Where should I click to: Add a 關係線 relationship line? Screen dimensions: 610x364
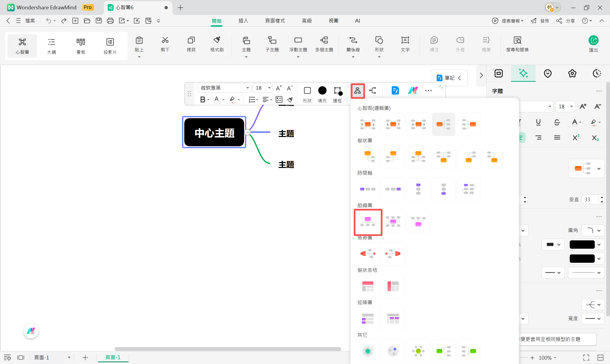tap(353, 44)
